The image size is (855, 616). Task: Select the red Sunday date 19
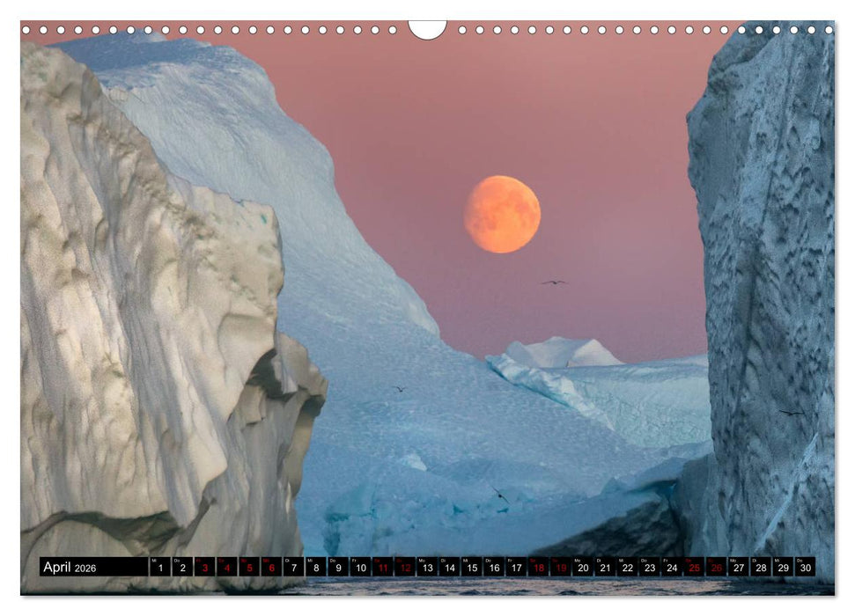[561, 566]
